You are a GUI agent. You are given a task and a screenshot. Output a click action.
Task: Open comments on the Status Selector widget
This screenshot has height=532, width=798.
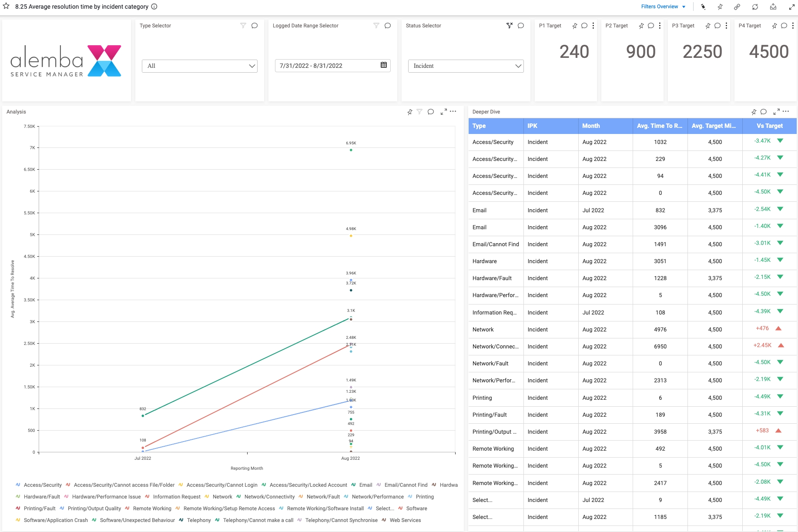coord(521,26)
